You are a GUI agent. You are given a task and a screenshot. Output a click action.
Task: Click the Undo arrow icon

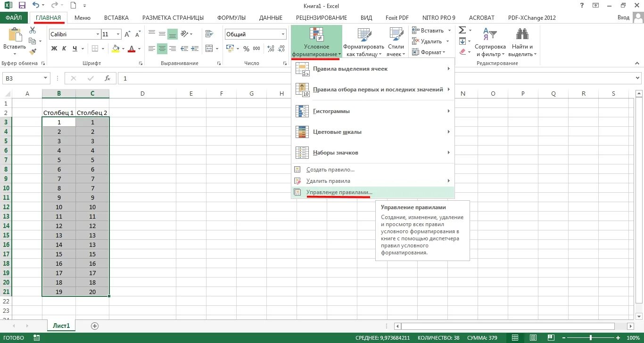click(36, 6)
